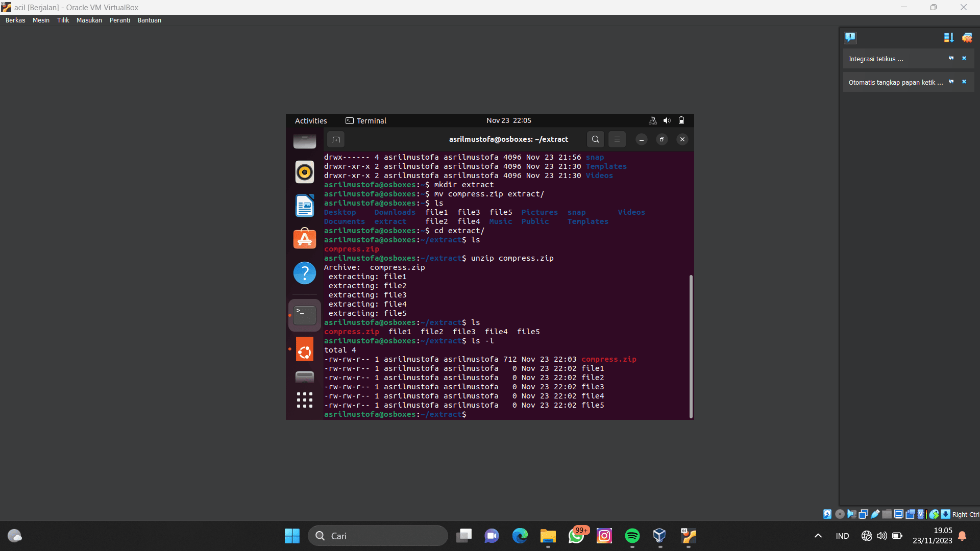Expand the Integrasi tetikus notification
980x551 pixels.
click(876, 59)
